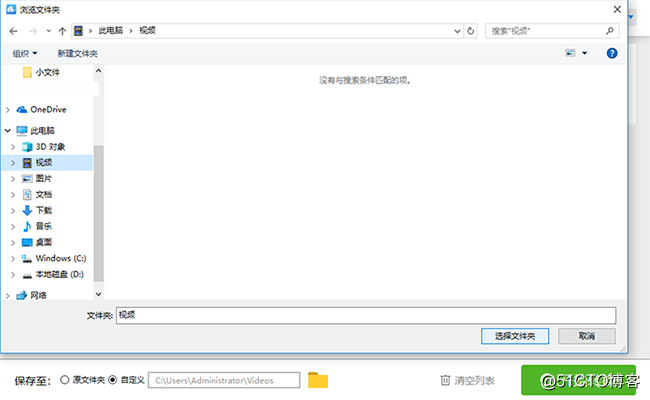Select 下载 folder in tree
This screenshot has width=650, height=400.
tap(44, 211)
